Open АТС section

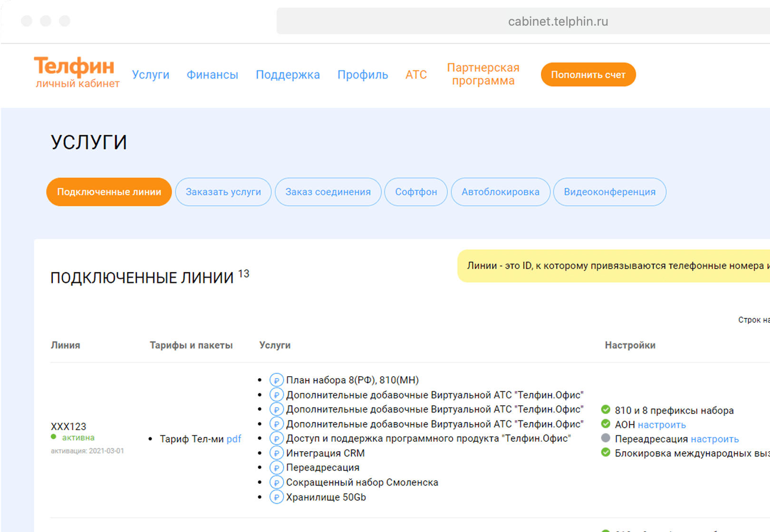coord(416,75)
